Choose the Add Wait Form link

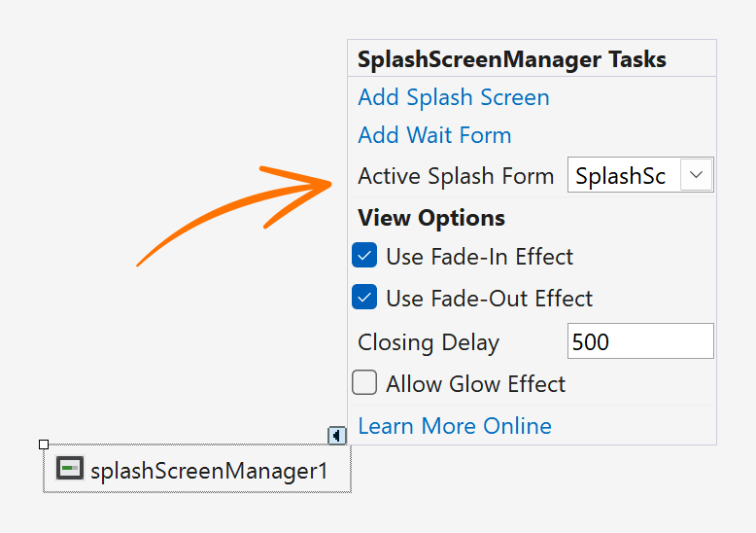(434, 135)
